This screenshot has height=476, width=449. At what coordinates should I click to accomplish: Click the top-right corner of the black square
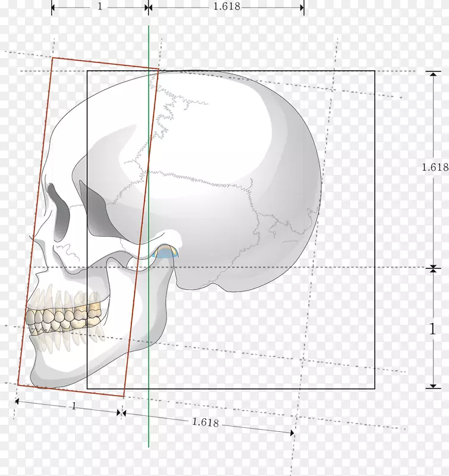click(375, 71)
